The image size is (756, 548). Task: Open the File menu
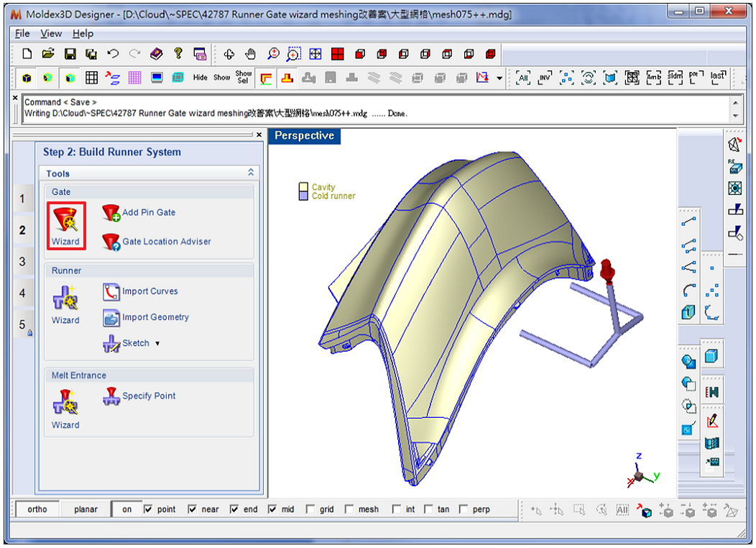pos(22,33)
